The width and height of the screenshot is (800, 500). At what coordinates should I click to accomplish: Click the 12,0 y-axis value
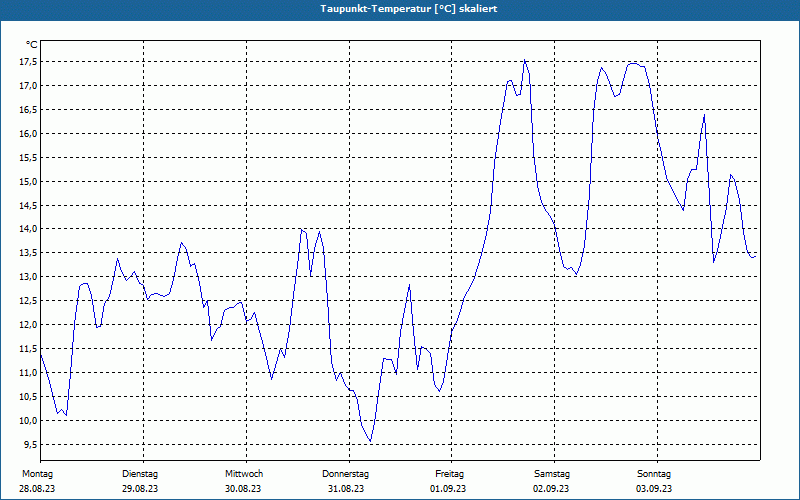(x=28, y=325)
